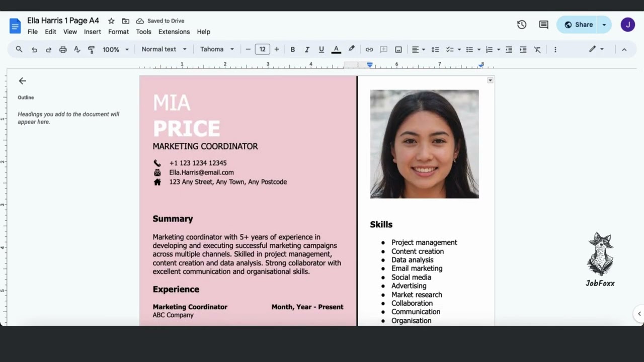The image size is (644, 362).
Task: Decrease the paragraph indent
Action: 509,49
